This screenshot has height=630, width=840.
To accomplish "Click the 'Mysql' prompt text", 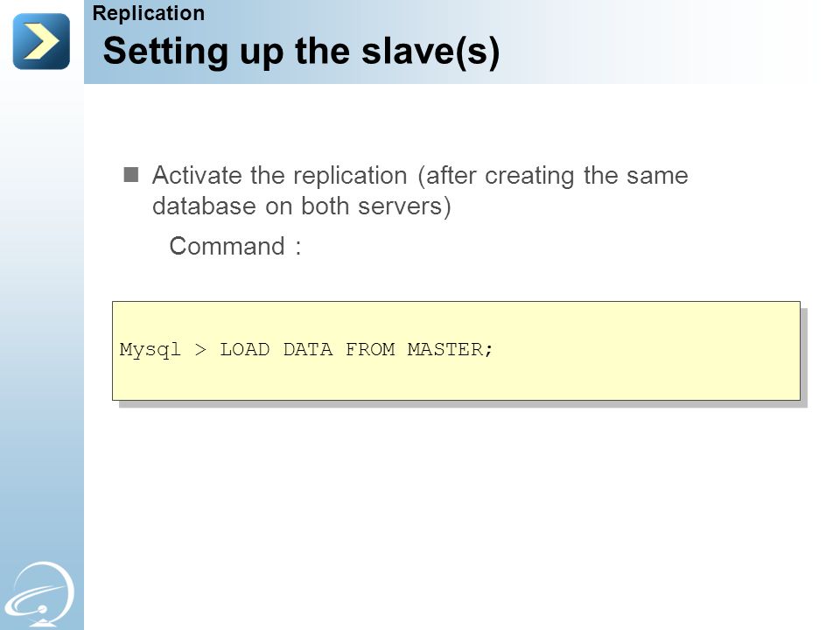I will pos(150,350).
